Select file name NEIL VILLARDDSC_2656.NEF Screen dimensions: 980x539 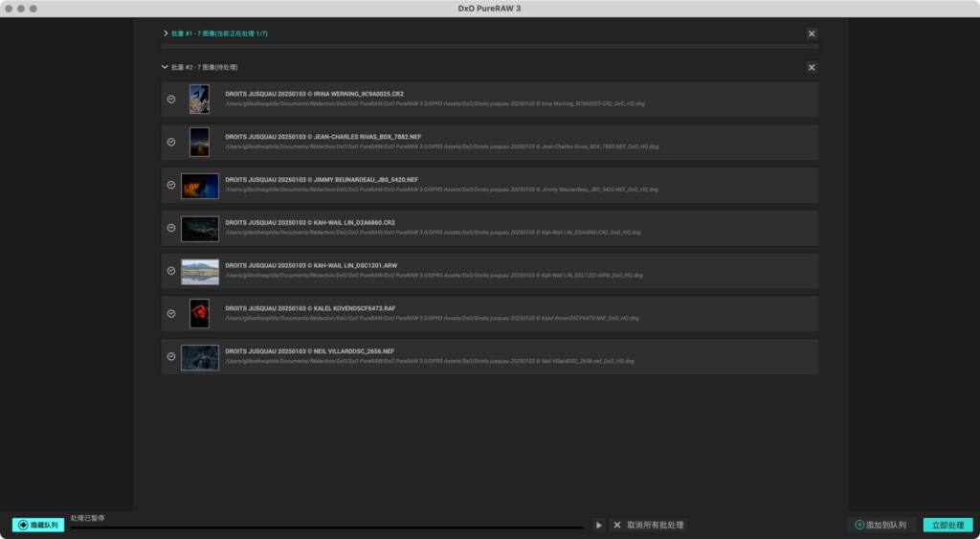tap(310, 351)
